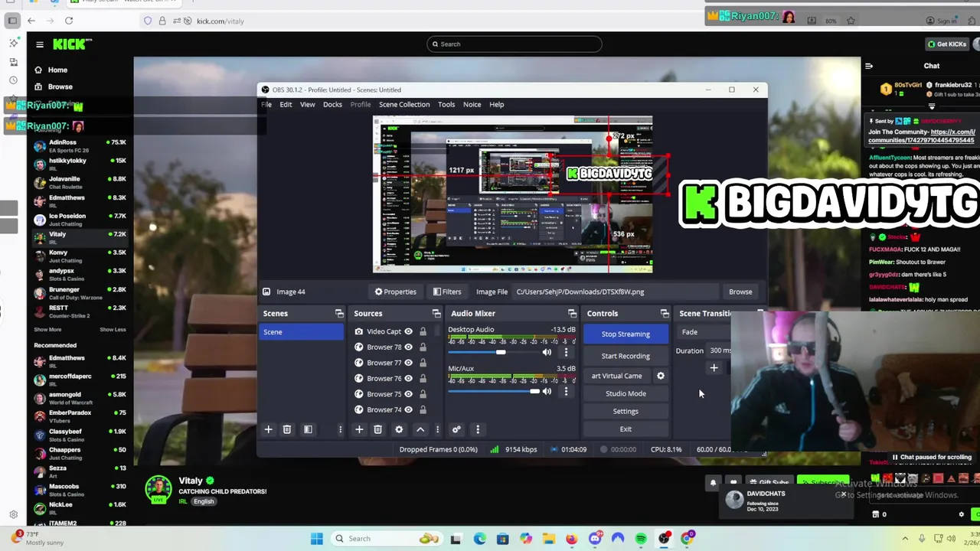This screenshot has width=980, height=551.
Task: Open the OBS Tools menu
Action: (x=446, y=105)
